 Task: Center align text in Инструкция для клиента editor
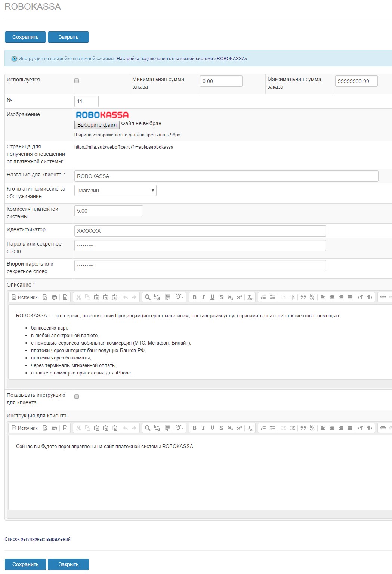click(332, 428)
